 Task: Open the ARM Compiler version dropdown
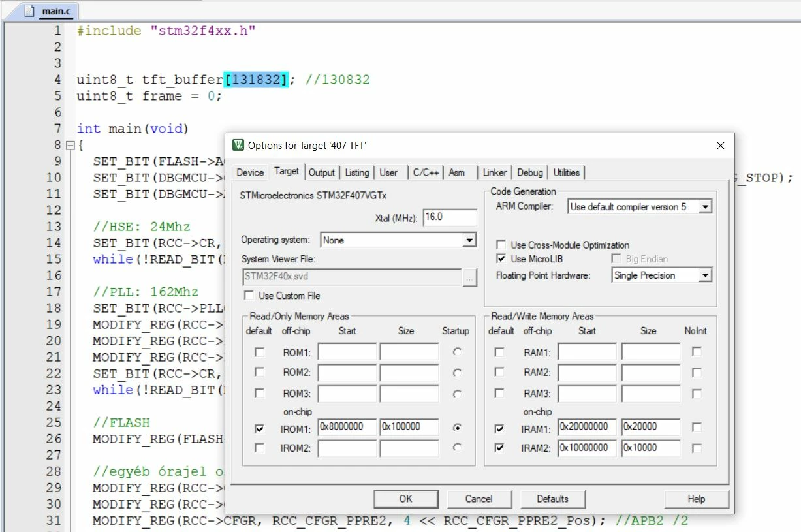tap(705, 207)
